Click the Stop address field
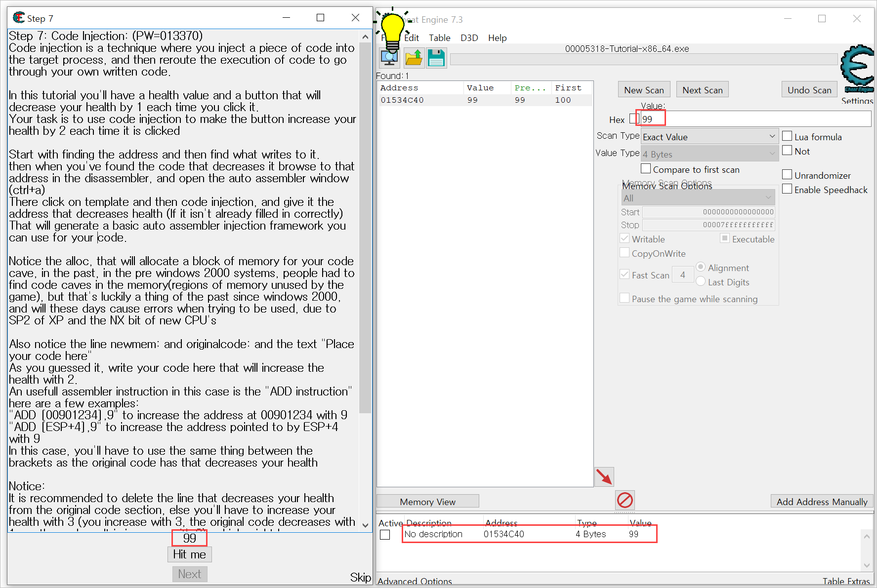 point(709,225)
